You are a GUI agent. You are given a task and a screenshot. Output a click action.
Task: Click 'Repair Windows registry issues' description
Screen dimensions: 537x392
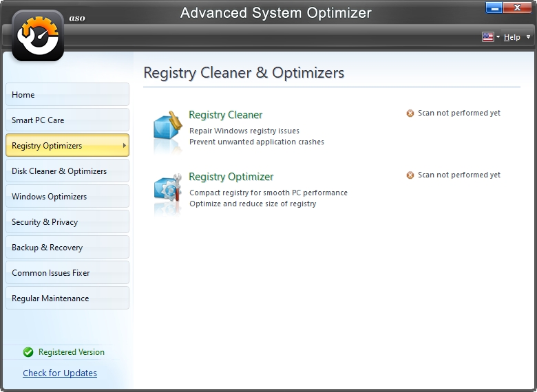[x=244, y=131]
